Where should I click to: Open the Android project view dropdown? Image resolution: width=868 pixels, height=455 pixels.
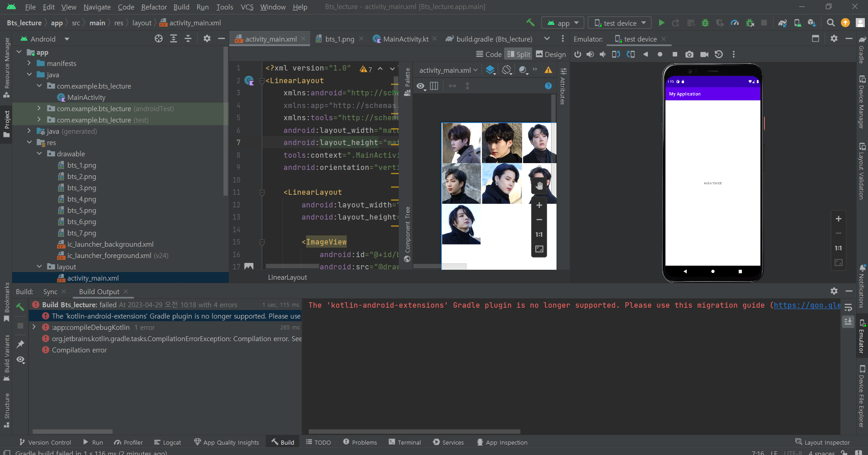pos(45,39)
